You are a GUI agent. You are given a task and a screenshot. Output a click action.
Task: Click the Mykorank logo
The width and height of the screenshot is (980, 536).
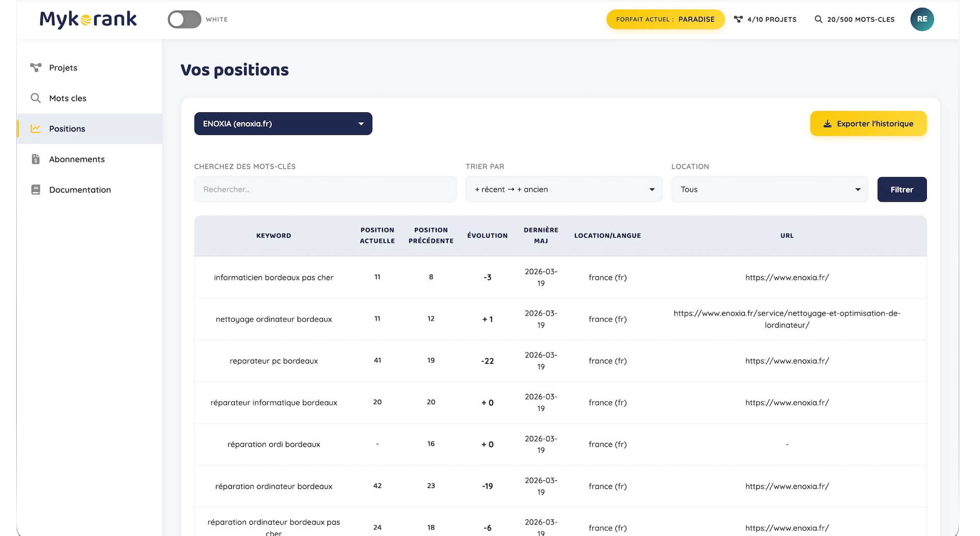(88, 20)
